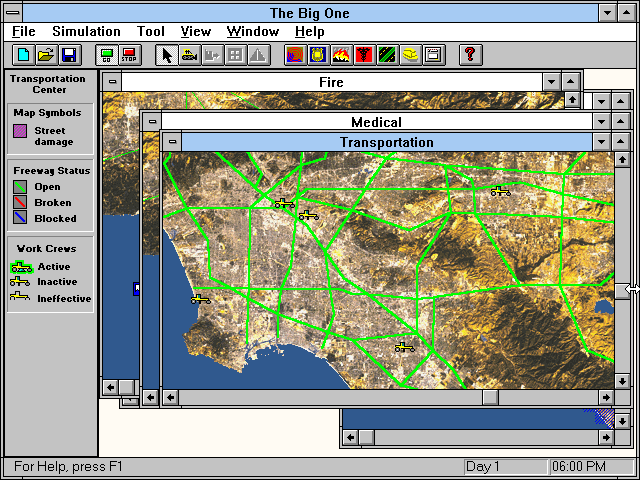Click the Street damage legend swatch
The width and height of the screenshot is (640, 480).
(x=20, y=131)
